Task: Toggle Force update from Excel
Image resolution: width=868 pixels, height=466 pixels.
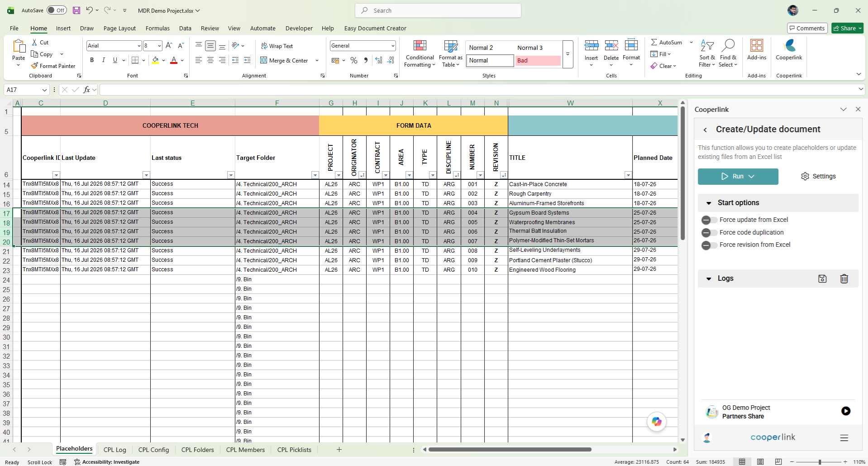Action: pyautogui.click(x=709, y=220)
